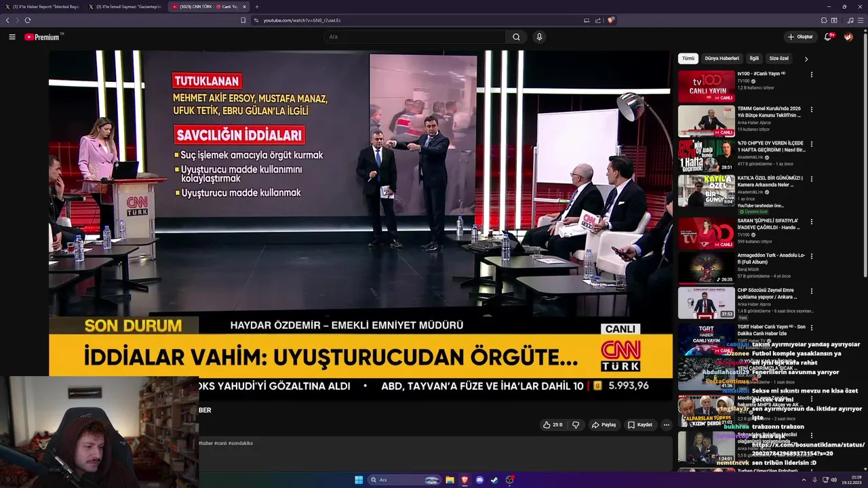Open YouTube notifications bell
The width and height of the screenshot is (868, 488).
tap(828, 37)
